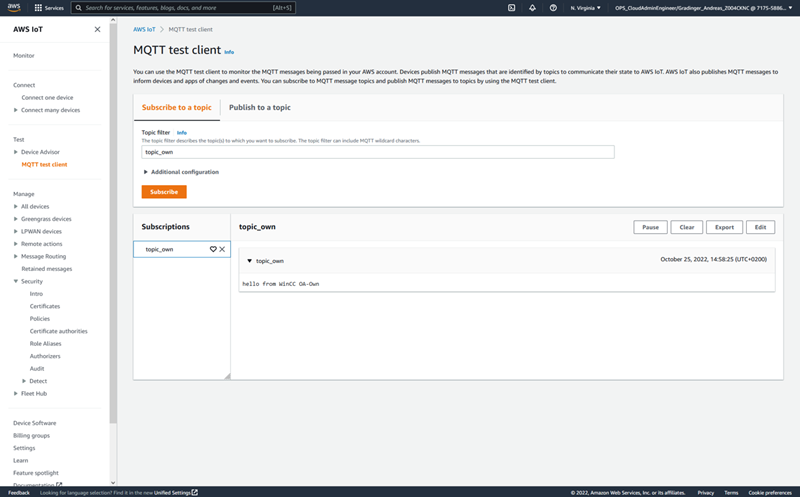Expand the Additional configuration section
Screen dimensions: 800x498
click(146, 172)
